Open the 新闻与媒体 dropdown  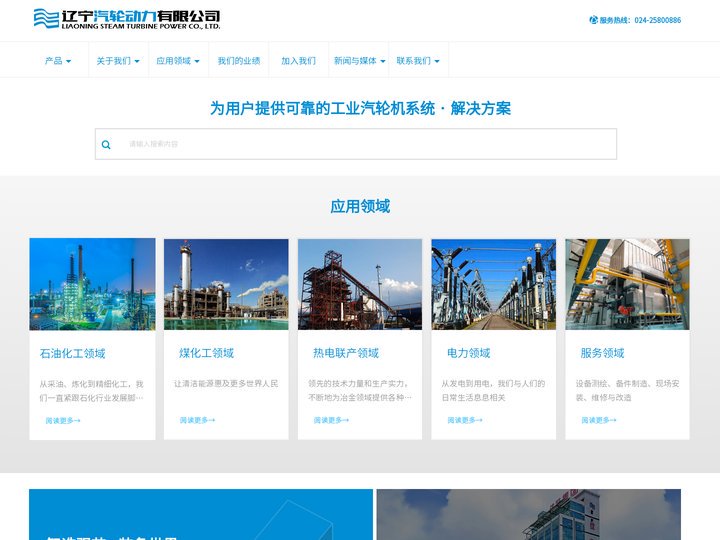[360, 61]
